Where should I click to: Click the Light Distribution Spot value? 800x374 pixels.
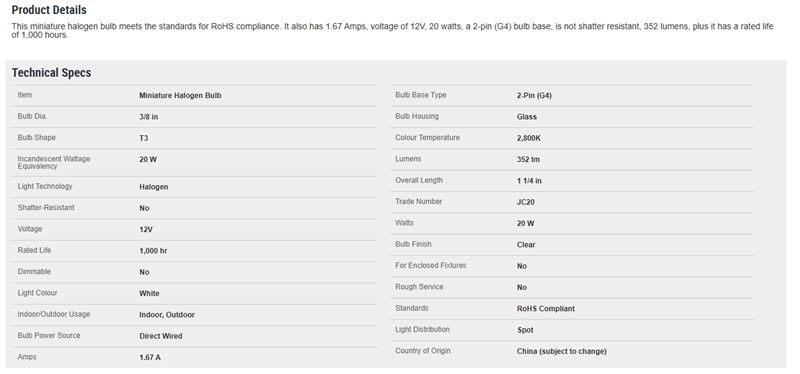pos(525,330)
